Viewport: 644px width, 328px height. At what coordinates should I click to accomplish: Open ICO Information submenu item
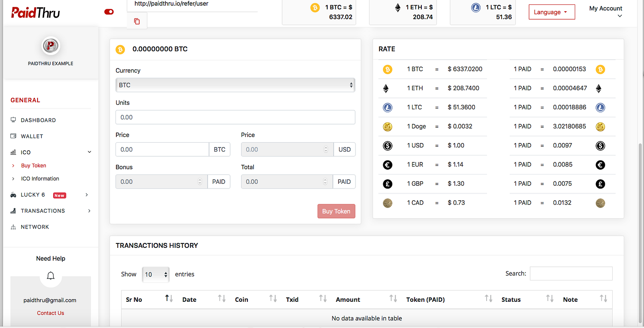click(x=40, y=179)
